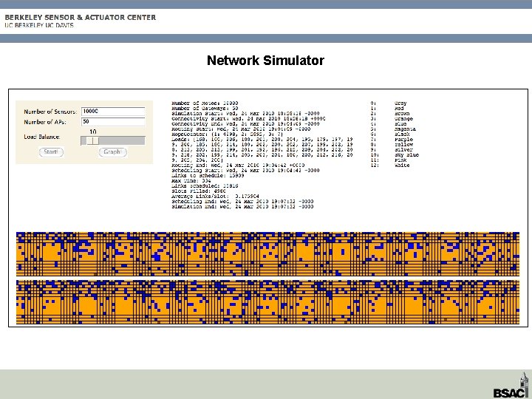This screenshot has width=532, height=399.
Task: Click the 'Simulation End' log line
Action: click(242, 207)
